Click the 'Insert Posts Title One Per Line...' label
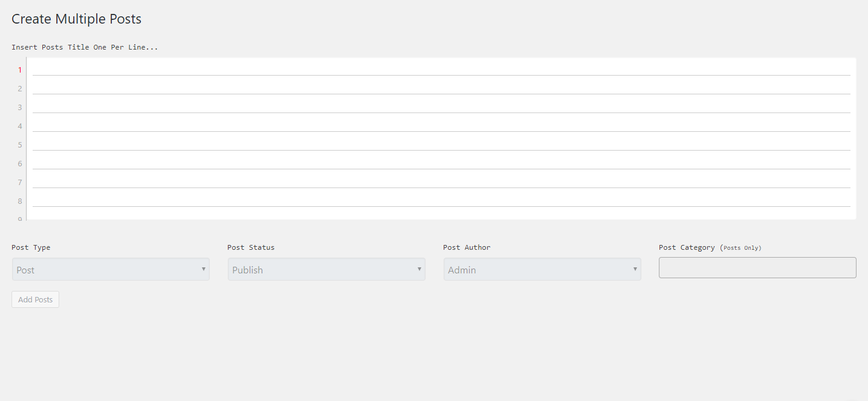868x401 pixels. pyautogui.click(x=85, y=47)
